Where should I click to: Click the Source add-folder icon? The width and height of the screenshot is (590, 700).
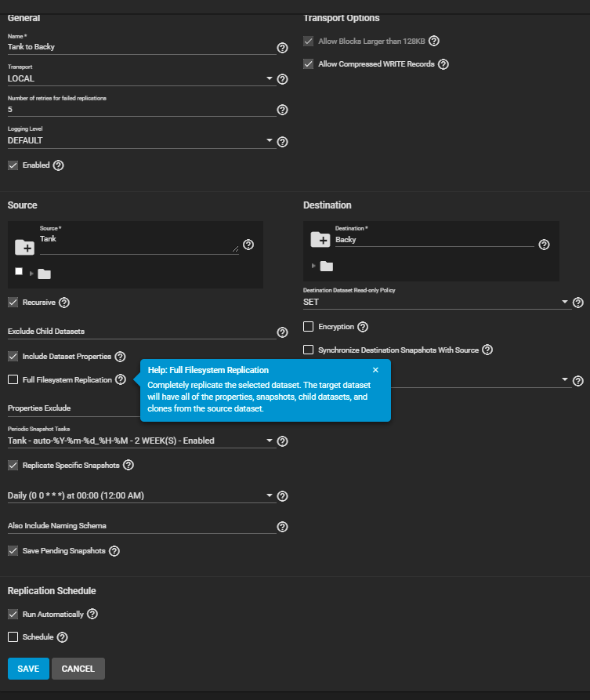coord(24,248)
